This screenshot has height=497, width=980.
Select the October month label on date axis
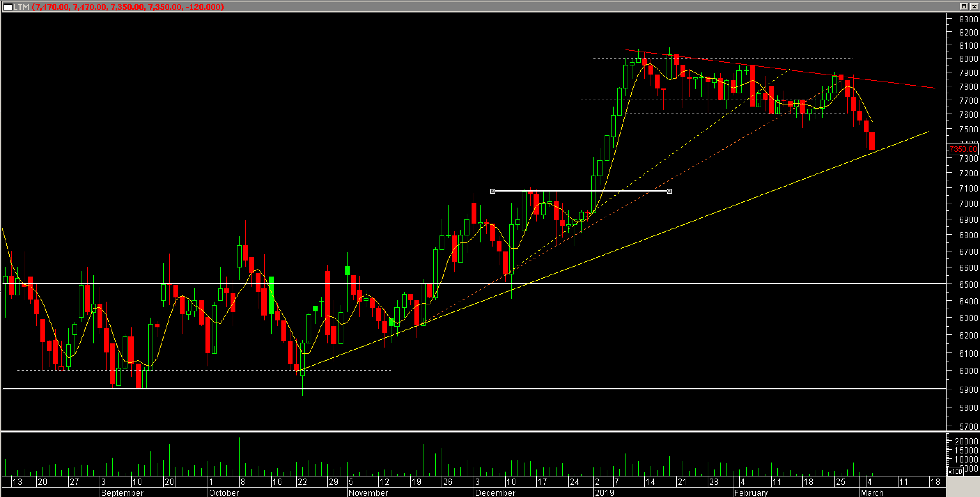(x=224, y=492)
